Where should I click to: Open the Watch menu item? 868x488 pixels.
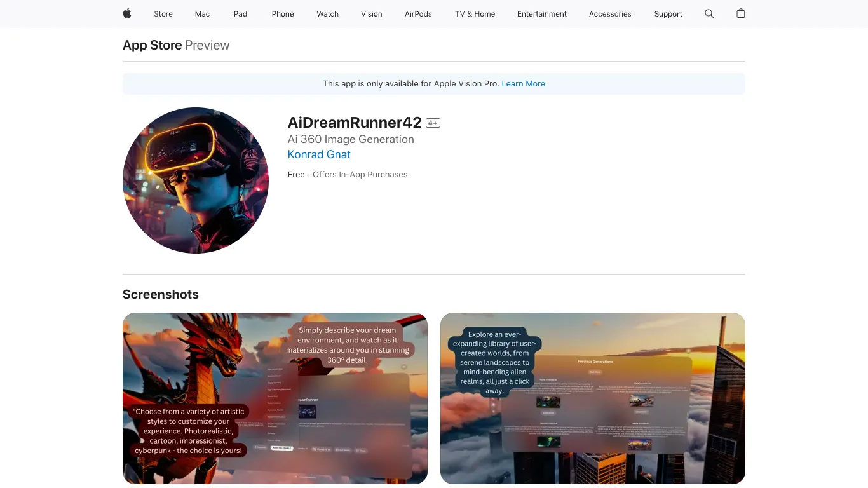point(328,14)
